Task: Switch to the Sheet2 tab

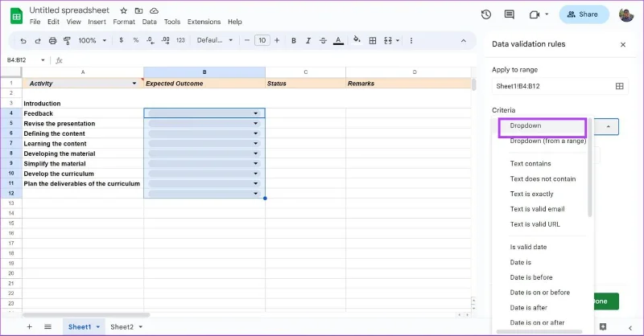Action: 122,327
